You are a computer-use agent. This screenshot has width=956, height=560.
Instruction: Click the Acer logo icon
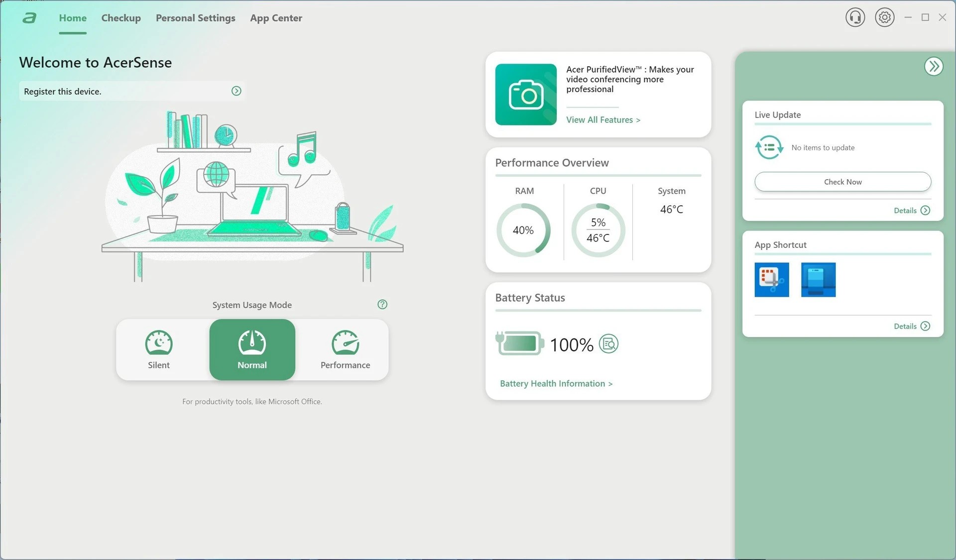click(29, 18)
